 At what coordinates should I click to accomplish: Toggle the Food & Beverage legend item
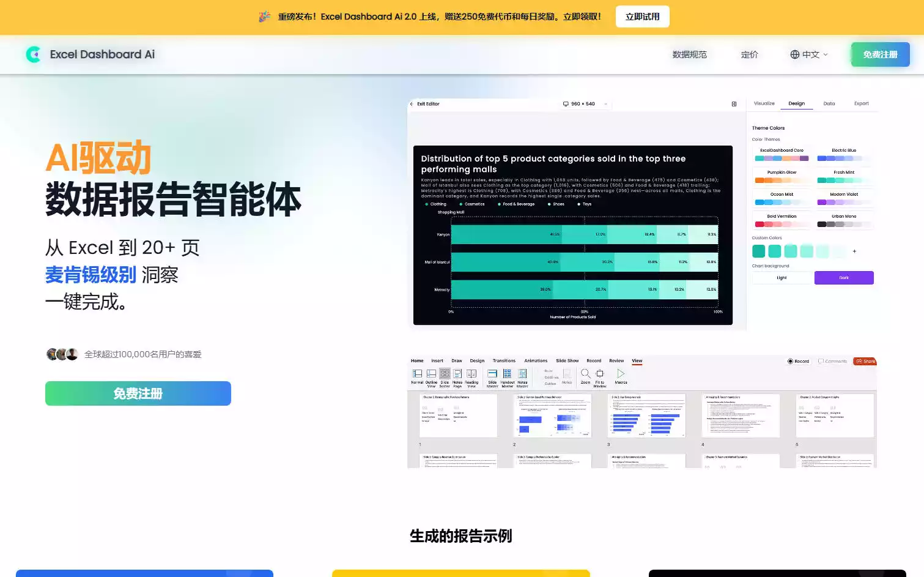click(516, 204)
